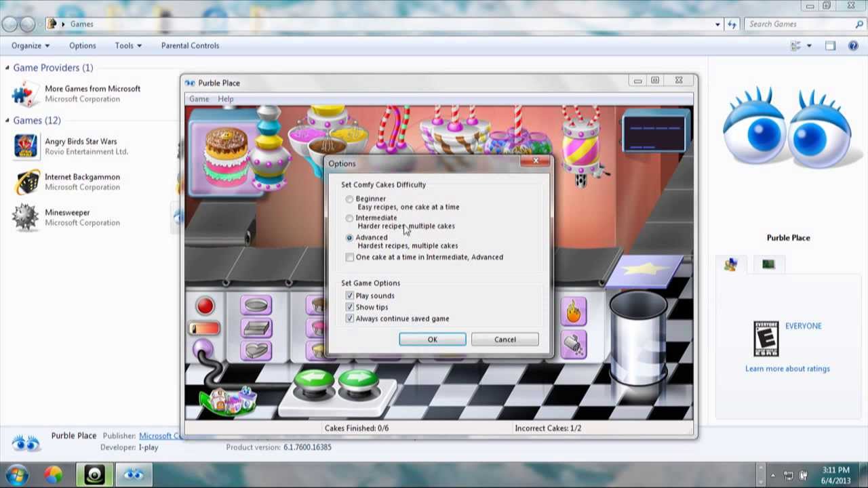This screenshot has height=488, width=868.
Task: Open the Game menu in Purble Place
Action: [x=199, y=99]
